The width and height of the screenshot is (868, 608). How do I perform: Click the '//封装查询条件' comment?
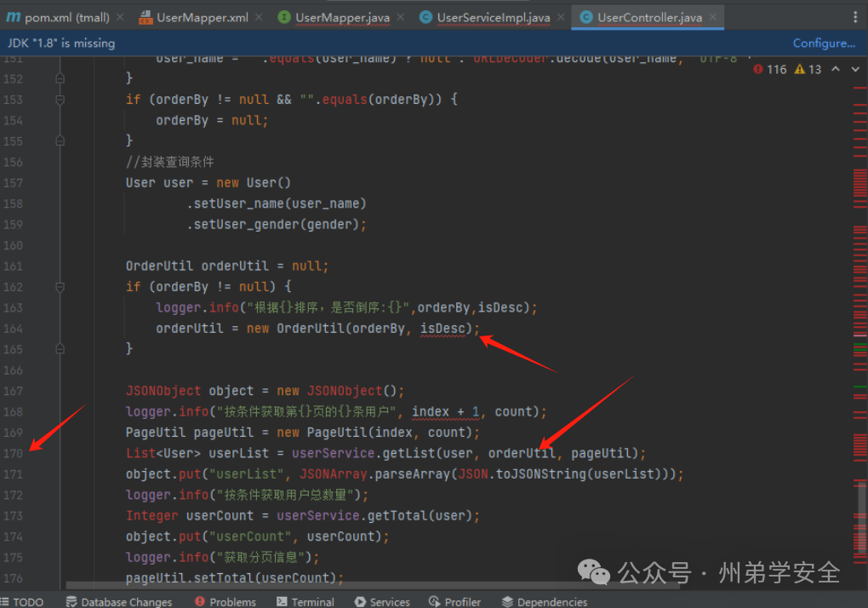pos(170,163)
